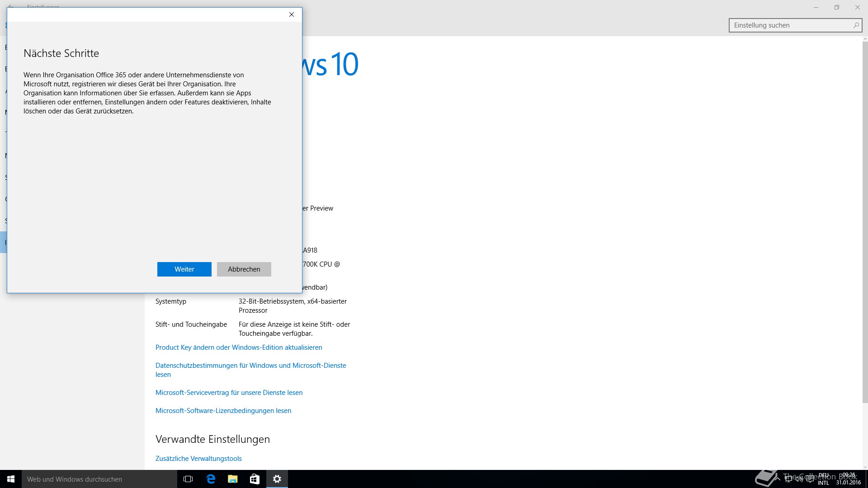Click the Abbrechen button in the dialog
Viewport: 868px width, 488px height.
[244, 269]
